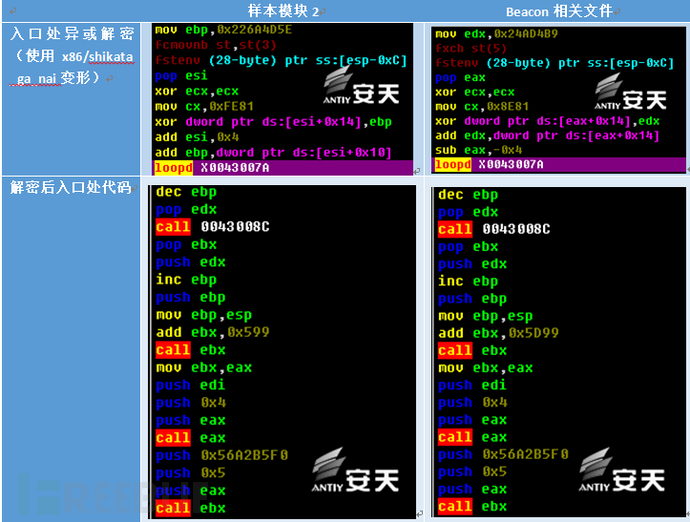Click the 'pop eax' instruction
This screenshot has width=690, height=522.
click(460, 78)
